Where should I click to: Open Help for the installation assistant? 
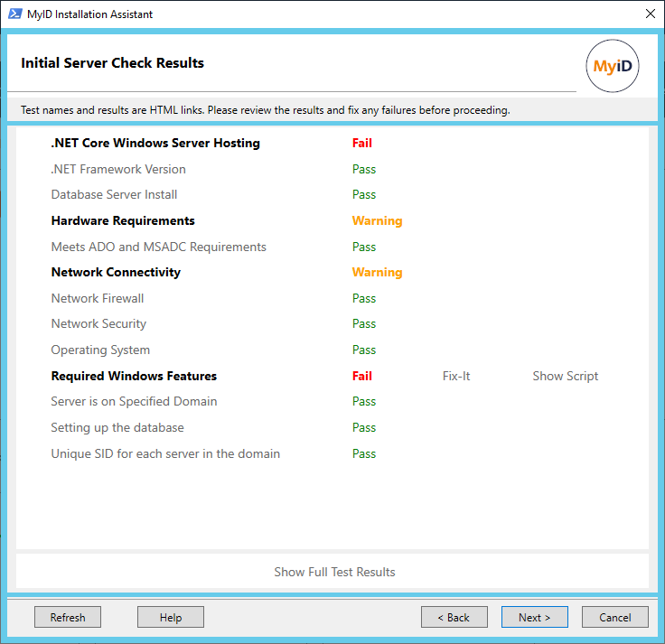[x=171, y=617]
